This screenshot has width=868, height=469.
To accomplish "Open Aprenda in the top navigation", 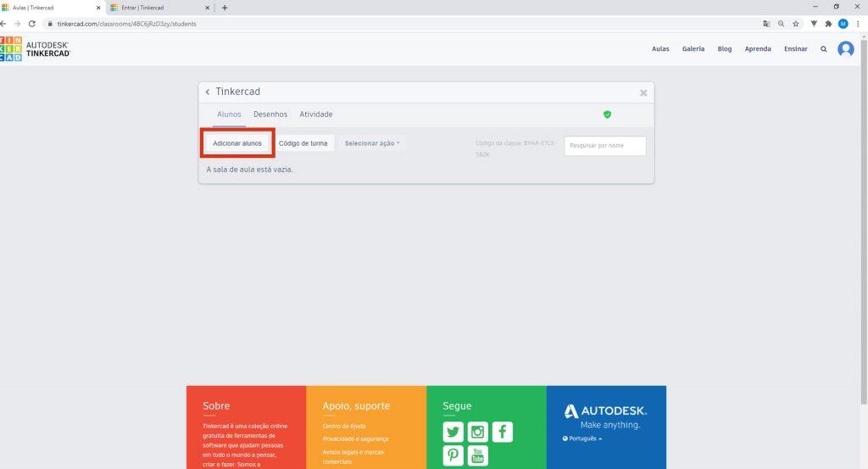I will [x=758, y=49].
